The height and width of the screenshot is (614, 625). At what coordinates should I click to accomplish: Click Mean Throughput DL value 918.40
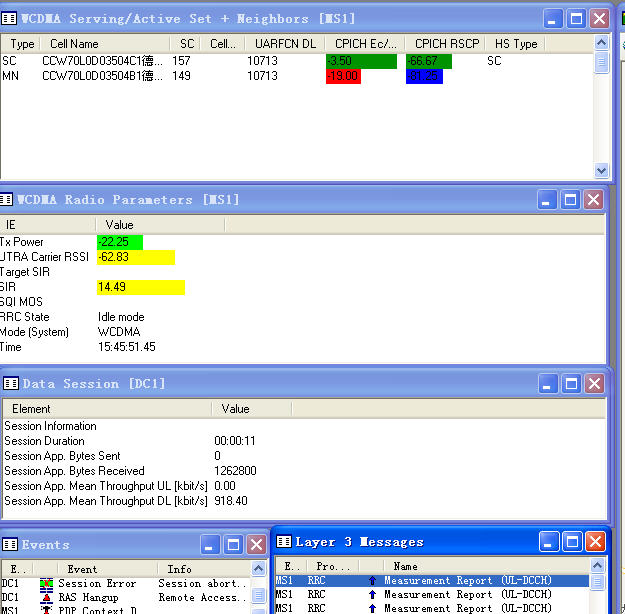(231, 501)
